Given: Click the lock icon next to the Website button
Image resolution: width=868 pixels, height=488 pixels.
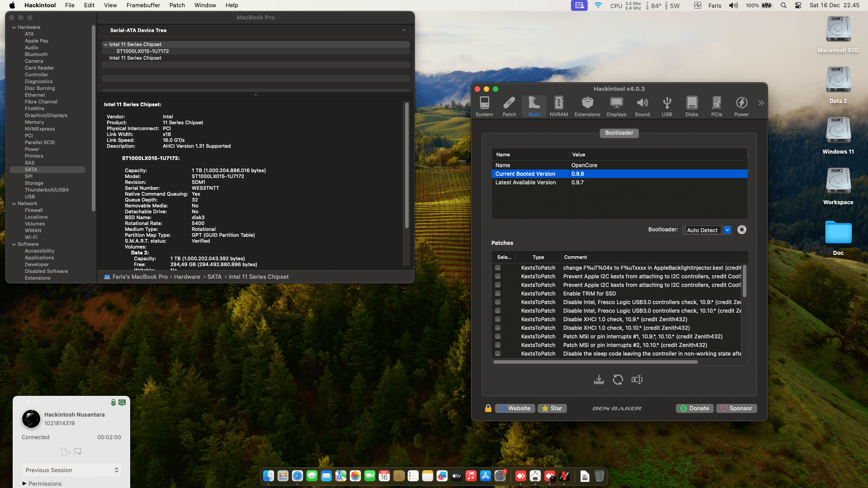Looking at the screenshot, I should [488, 408].
